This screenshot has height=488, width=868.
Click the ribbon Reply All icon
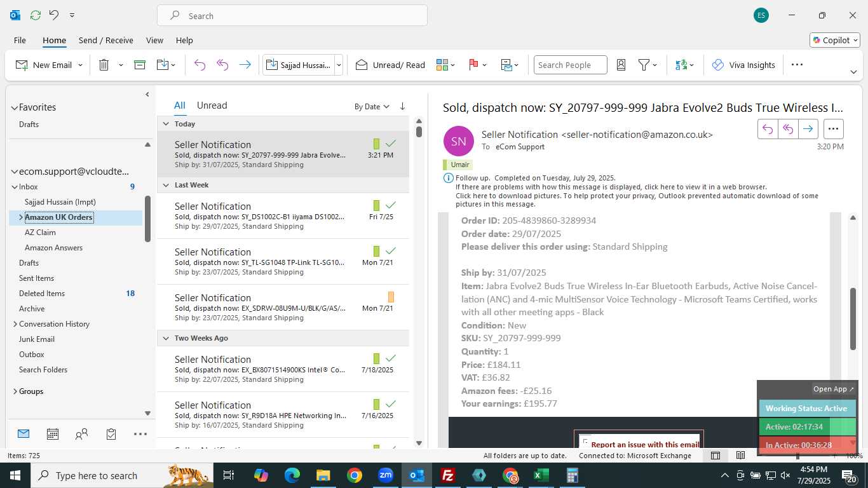pos(222,65)
